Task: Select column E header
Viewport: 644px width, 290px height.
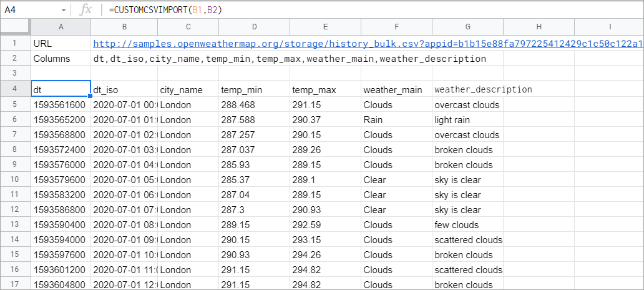Action: click(325, 27)
